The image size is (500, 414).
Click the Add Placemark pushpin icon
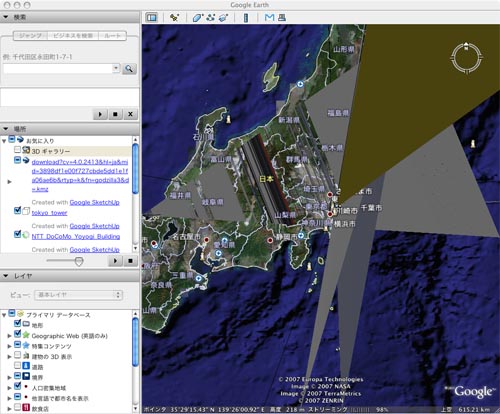point(174,17)
